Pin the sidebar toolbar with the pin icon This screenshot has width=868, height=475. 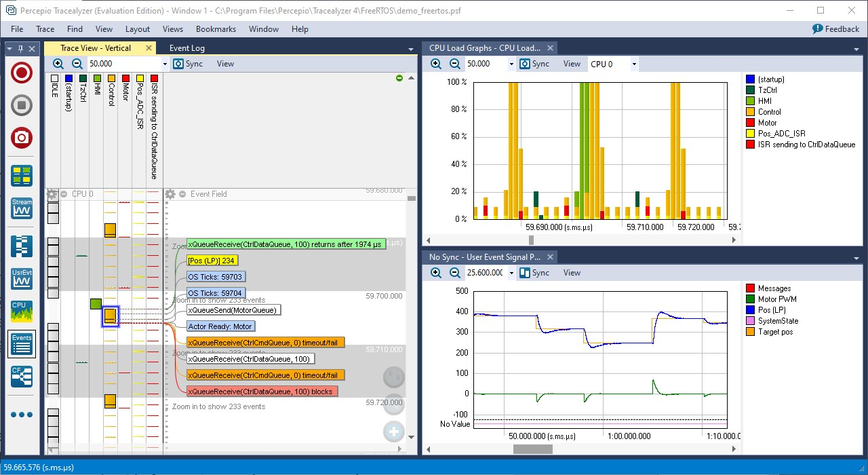pyautogui.click(x=20, y=48)
